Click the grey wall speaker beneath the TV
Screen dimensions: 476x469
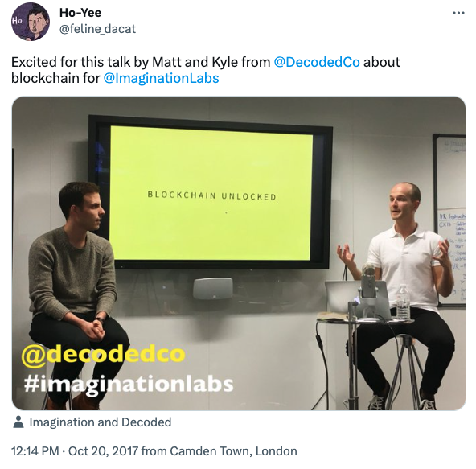click(x=213, y=288)
